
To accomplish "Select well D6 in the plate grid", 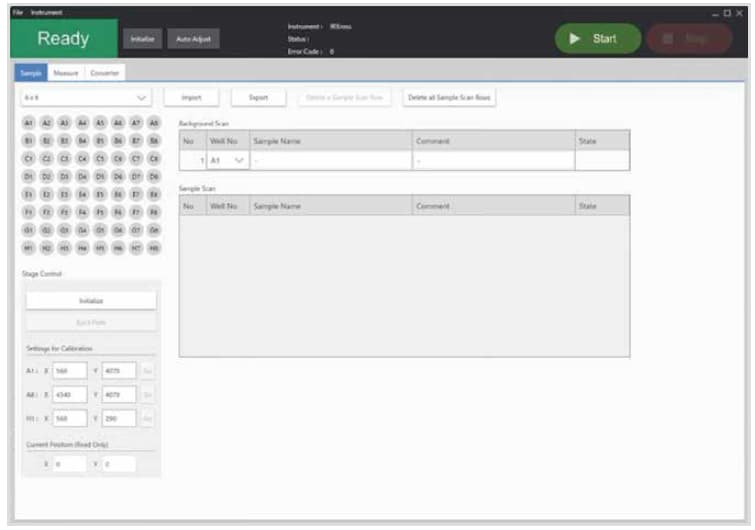I will (x=118, y=176).
